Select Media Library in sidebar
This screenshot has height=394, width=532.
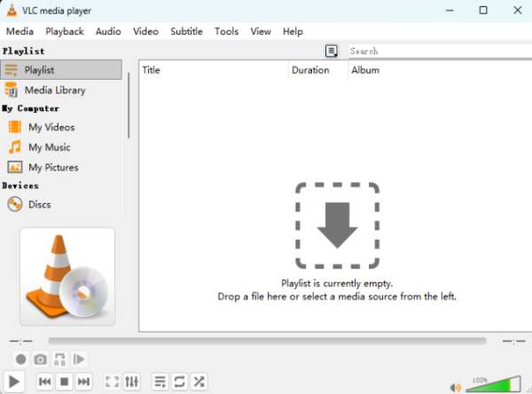[x=61, y=91]
